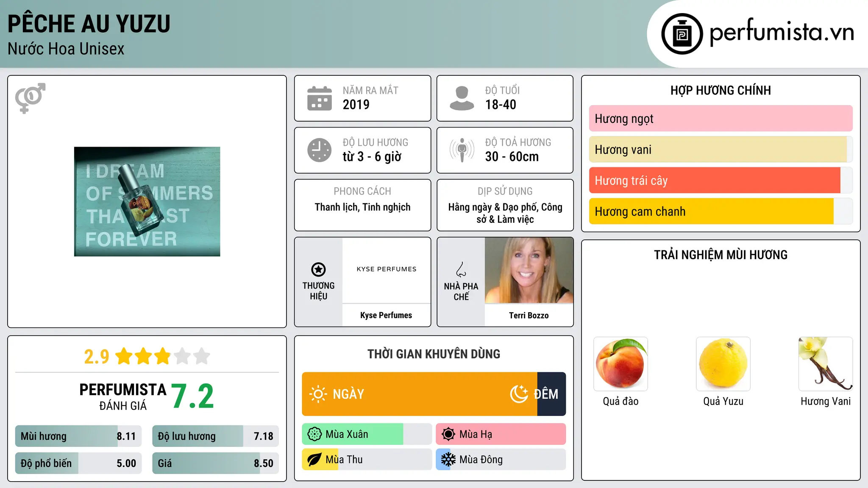Open the Terri Bozzo perfumer name link
Image resolution: width=868 pixels, height=488 pixels.
529,315
